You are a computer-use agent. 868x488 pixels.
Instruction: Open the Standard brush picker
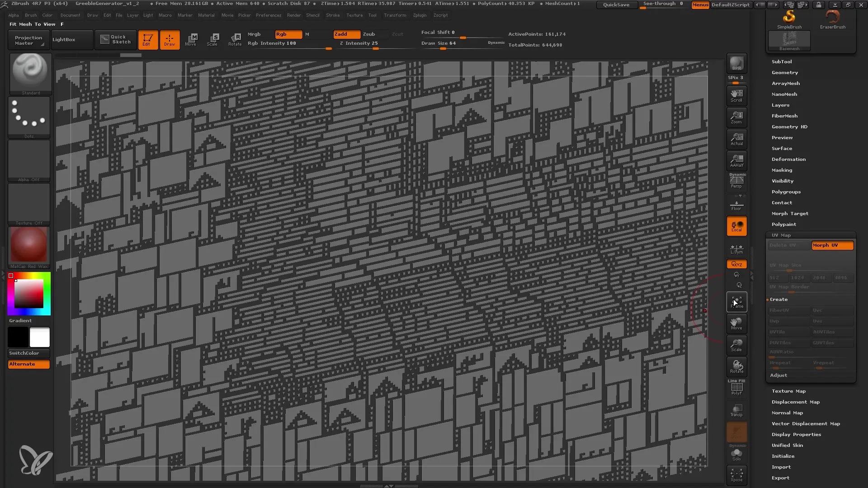(30, 74)
